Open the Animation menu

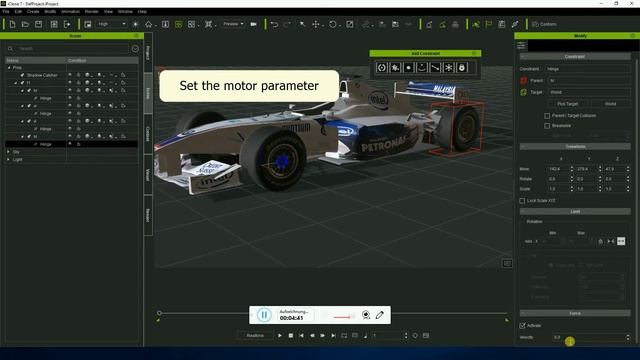tap(70, 12)
